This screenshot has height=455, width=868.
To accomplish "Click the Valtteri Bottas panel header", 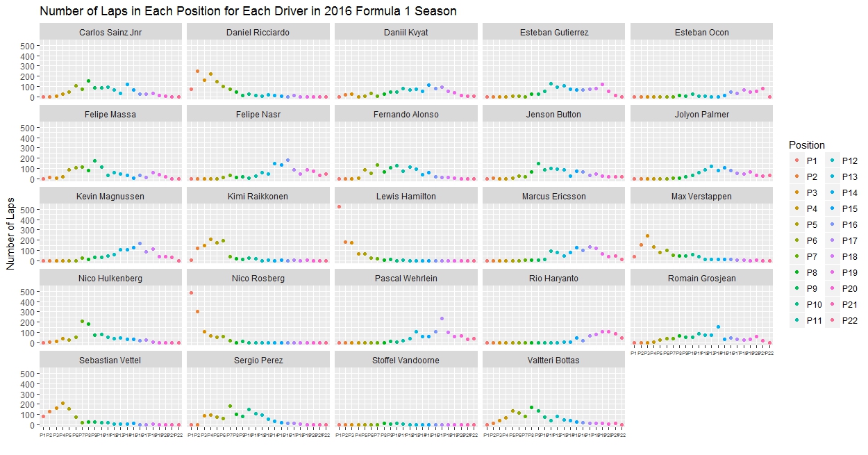I will pos(554,361).
